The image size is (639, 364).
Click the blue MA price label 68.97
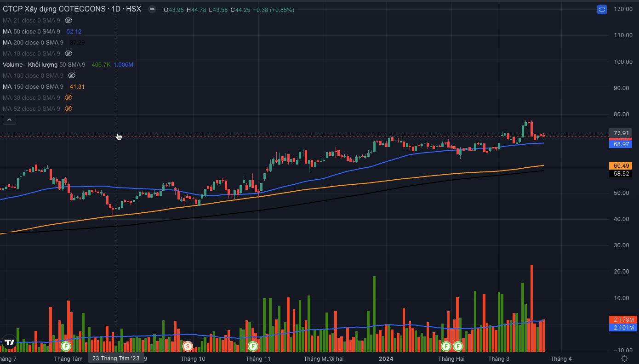[621, 144]
